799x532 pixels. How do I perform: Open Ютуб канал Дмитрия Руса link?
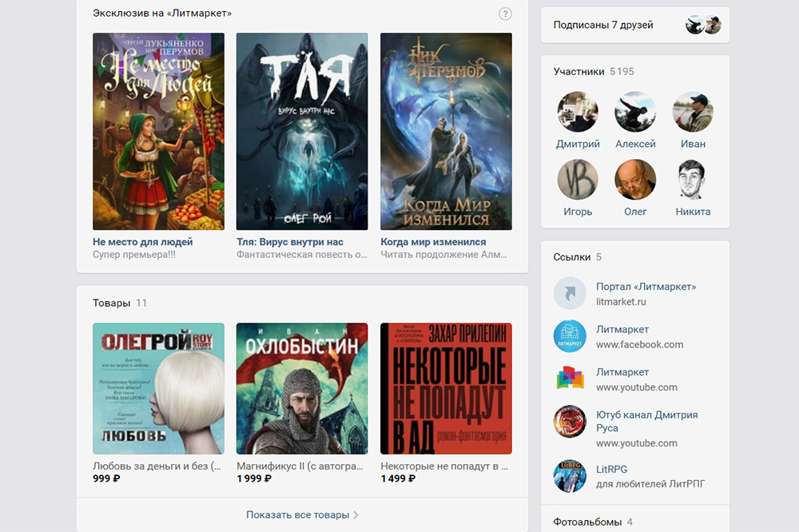click(x=647, y=422)
